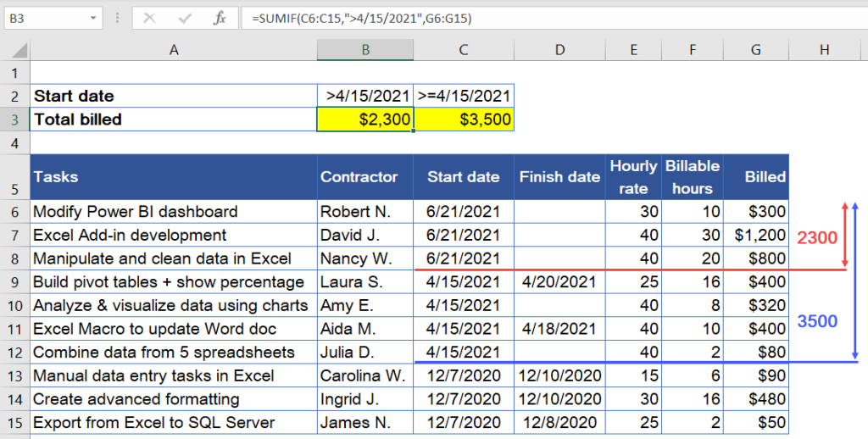Click the red 2300 annotation label
The height and width of the screenshot is (439, 868).
[x=817, y=239]
